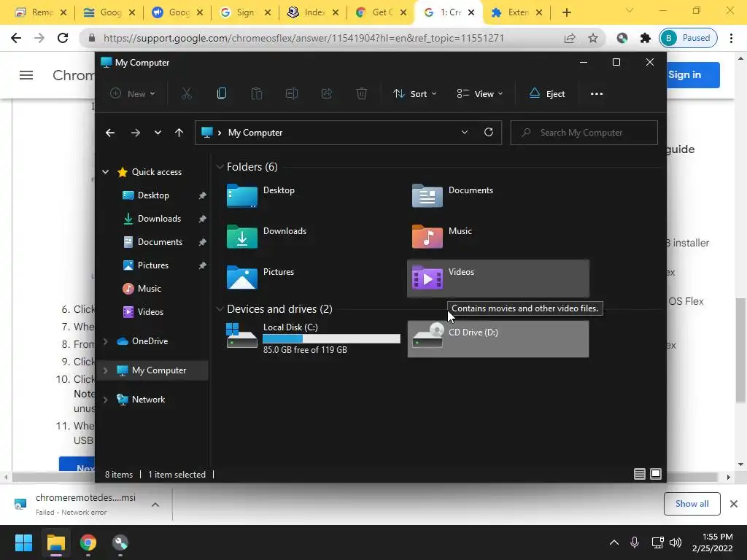Image resolution: width=747 pixels, height=560 pixels.
Task: Select the Documents folder icon
Action: click(427, 195)
